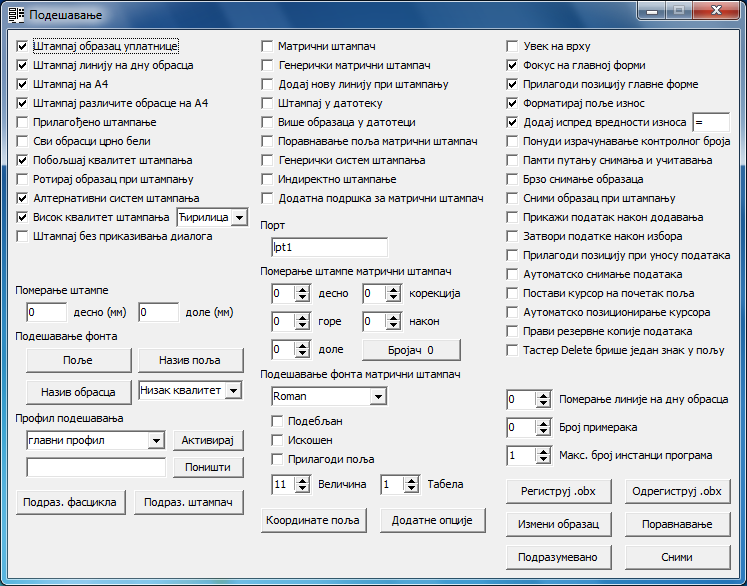Click Померање линије на дну обрасца stepper
This screenshot has height=586, width=747.
[x=529, y=399]
